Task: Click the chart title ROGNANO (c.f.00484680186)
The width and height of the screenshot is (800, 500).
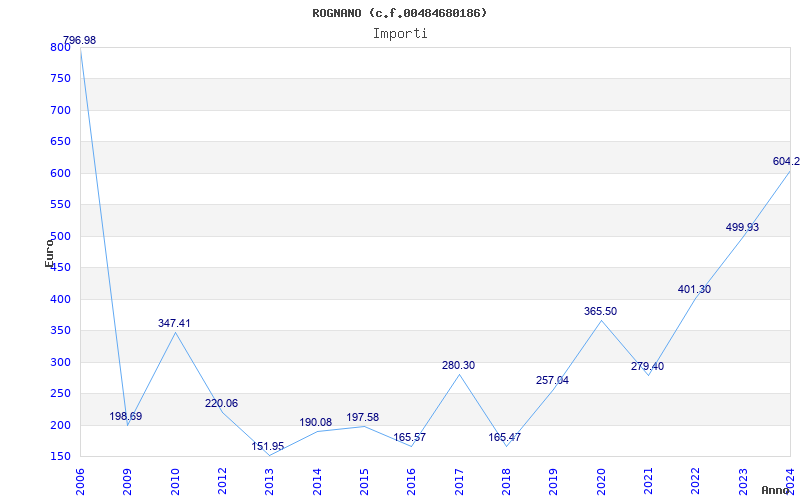Action: pos(400,13)
